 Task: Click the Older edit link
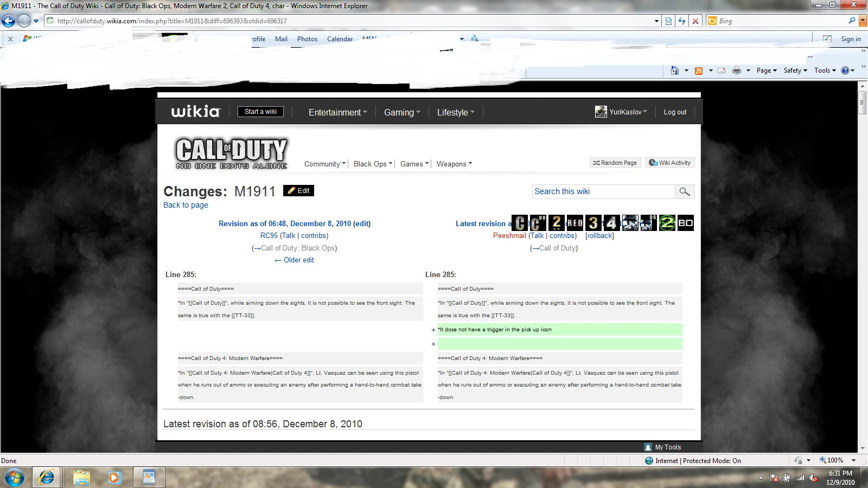[294, 260]
